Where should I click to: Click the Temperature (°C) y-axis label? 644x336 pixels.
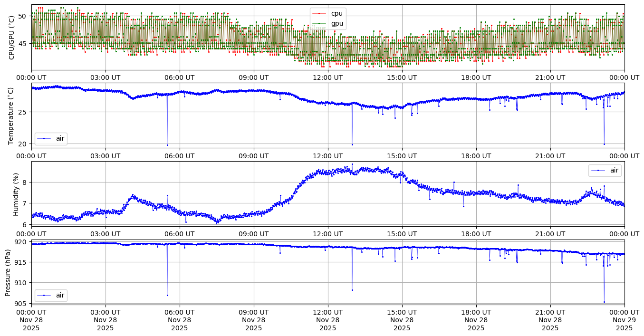(x=12, y=116)
